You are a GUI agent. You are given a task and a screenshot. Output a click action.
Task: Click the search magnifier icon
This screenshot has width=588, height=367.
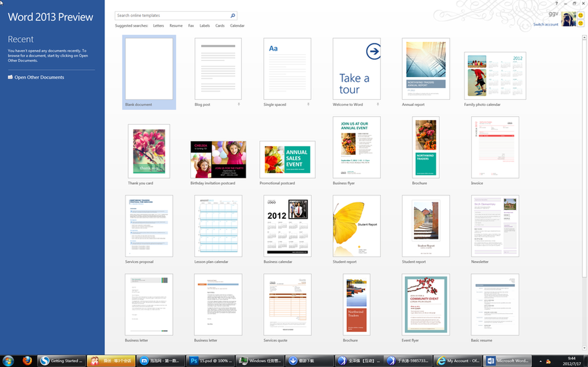coord(232,15)
